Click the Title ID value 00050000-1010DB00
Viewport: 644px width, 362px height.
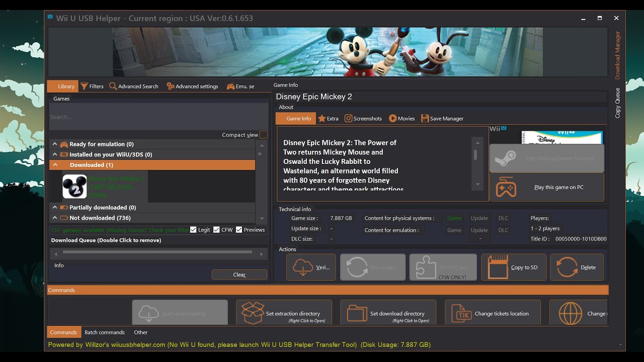click(581, 239)
